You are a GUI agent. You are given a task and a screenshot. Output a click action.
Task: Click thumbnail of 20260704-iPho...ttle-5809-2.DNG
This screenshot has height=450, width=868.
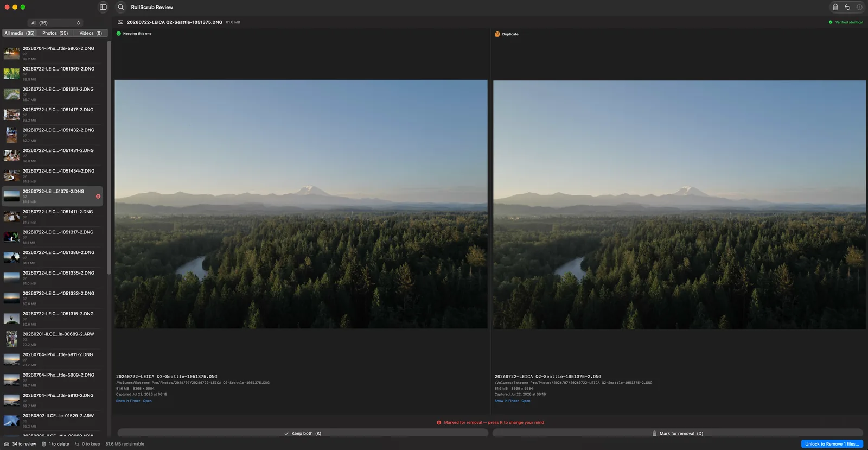11,380
